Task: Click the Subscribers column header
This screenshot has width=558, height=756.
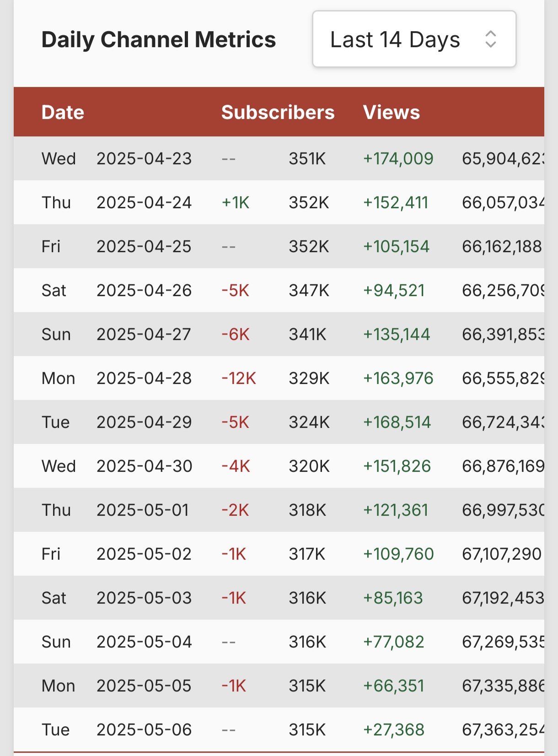Action: [x=278, y=113]
